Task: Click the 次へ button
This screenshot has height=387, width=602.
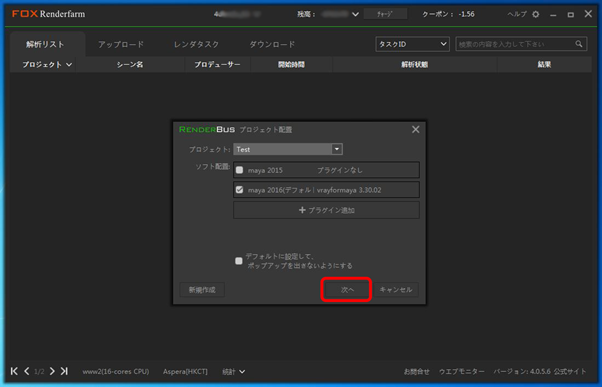Action: point(347,289)
